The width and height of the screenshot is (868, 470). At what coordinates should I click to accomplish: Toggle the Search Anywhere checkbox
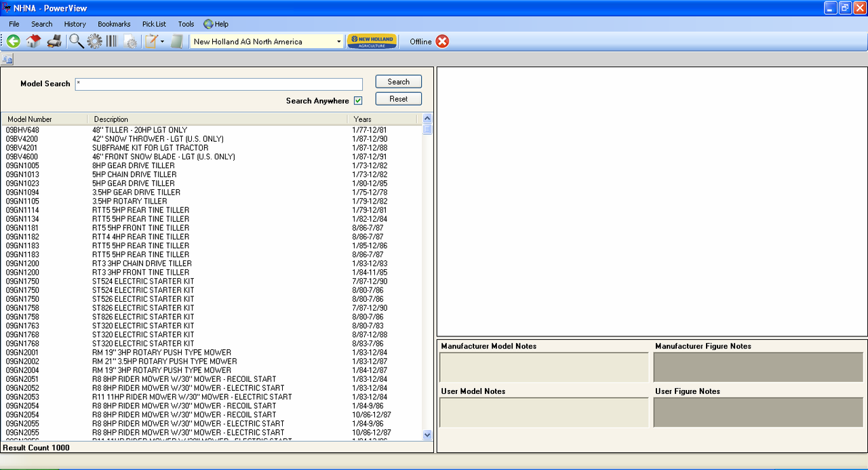pos(358,101)
